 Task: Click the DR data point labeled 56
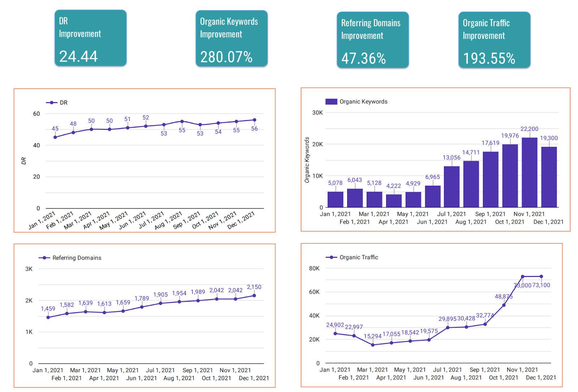254,120
